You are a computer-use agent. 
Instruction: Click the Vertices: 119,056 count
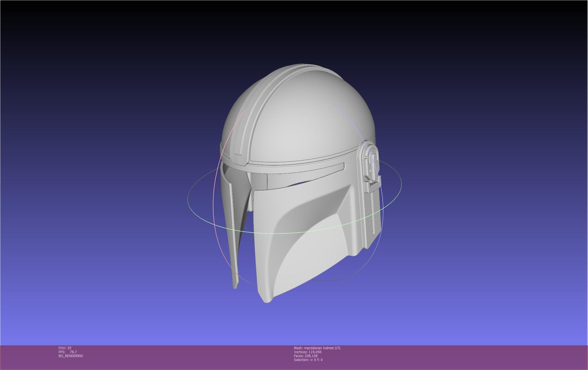coord(308,352)
